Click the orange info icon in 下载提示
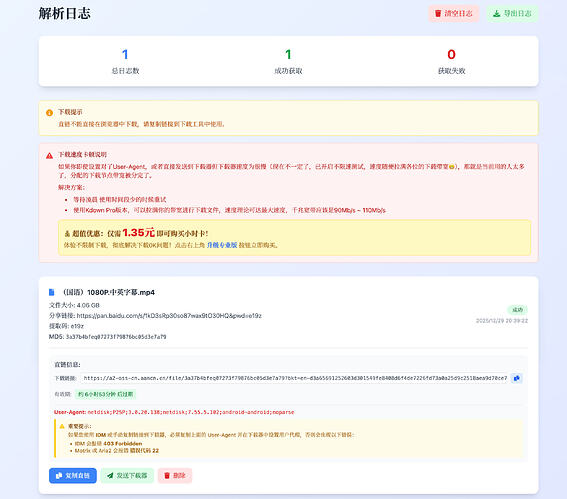 click(x=50, y=112)
